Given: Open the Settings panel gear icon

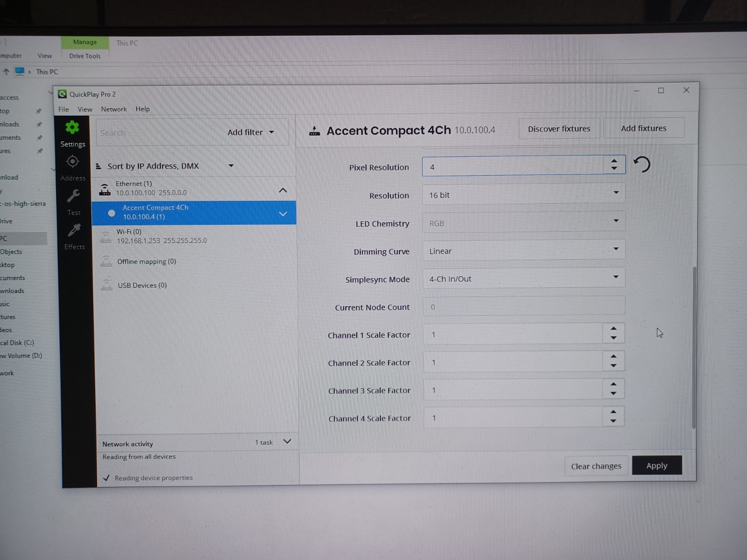Looking at the screenshot, I should tap(72, 127).
